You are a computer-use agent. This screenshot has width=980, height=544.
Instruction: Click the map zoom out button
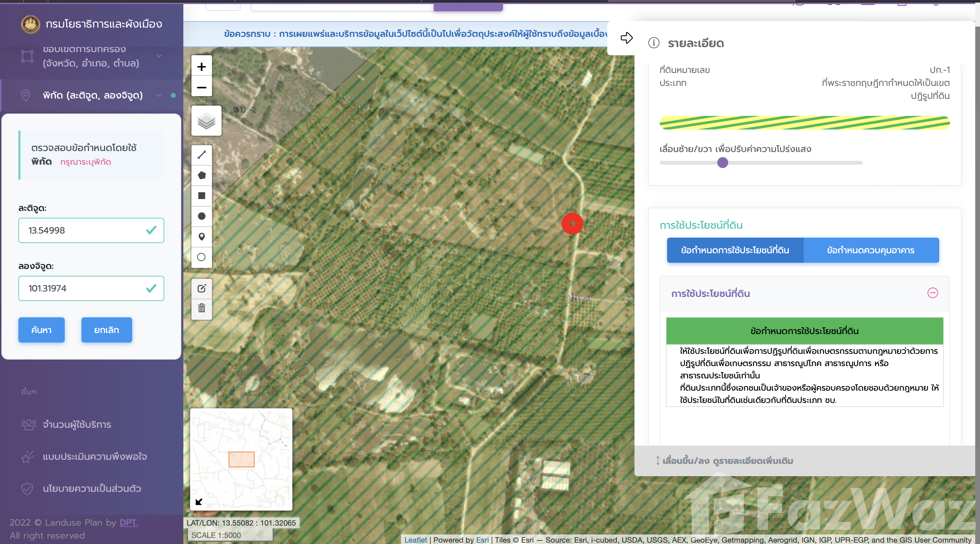pyautogui.click(x=201, y=87)
